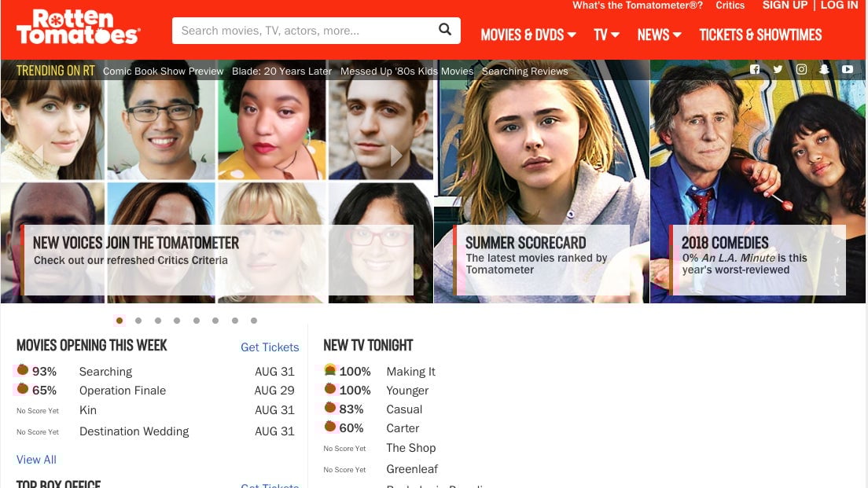The image size is (868, 488).
Task: Open the Making It show title
Action: (410, 372)
